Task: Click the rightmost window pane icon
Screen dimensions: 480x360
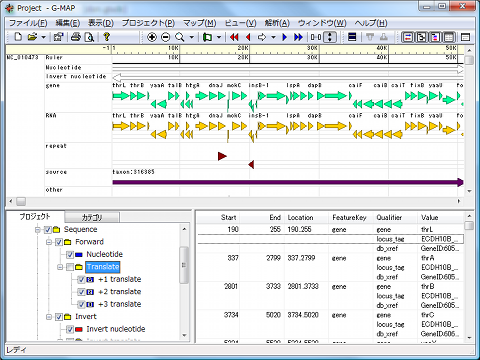Action: (x=465, y=37)
